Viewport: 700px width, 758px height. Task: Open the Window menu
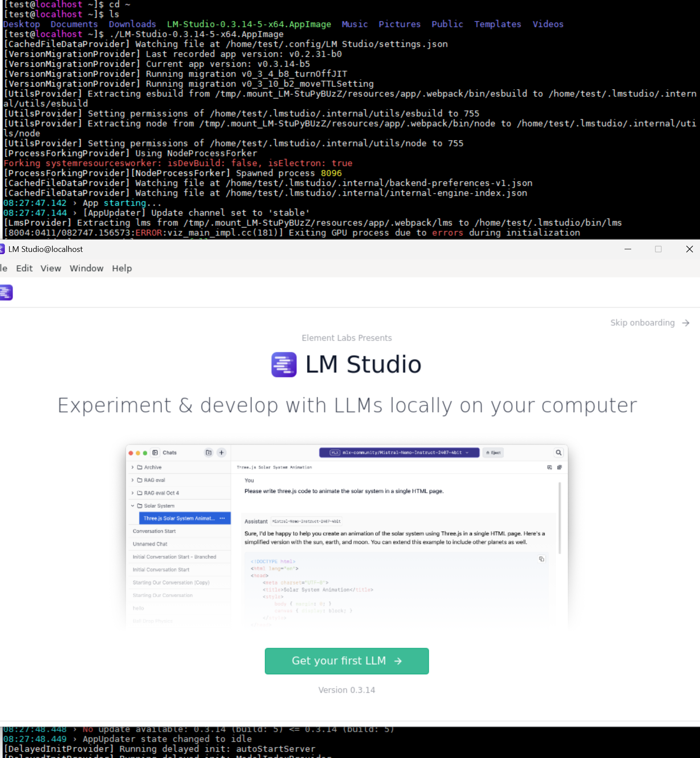click(x=86, y=268)
